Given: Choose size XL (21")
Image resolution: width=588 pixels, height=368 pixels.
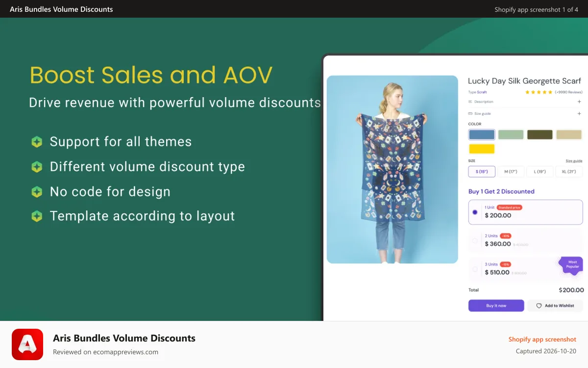Looking at the screenshot, I should (x=569, y=171).
